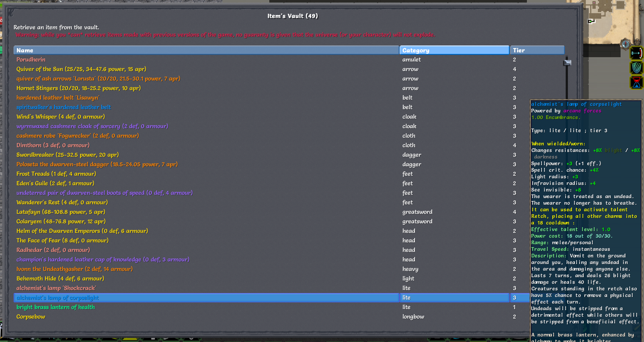Click the compass icon beside the minimap
The height and width of the screenshot is (342, 644).
(625, 44)
